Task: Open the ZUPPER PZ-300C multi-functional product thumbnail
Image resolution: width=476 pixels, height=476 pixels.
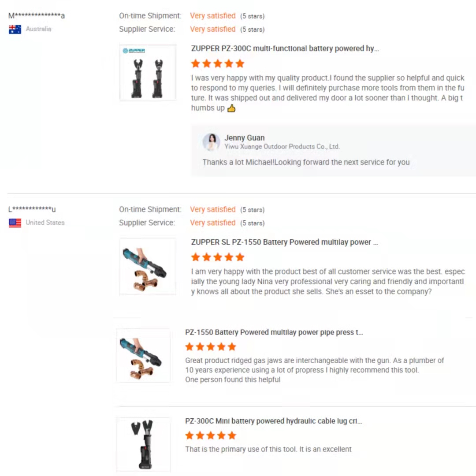Action: tap(148, 73)
